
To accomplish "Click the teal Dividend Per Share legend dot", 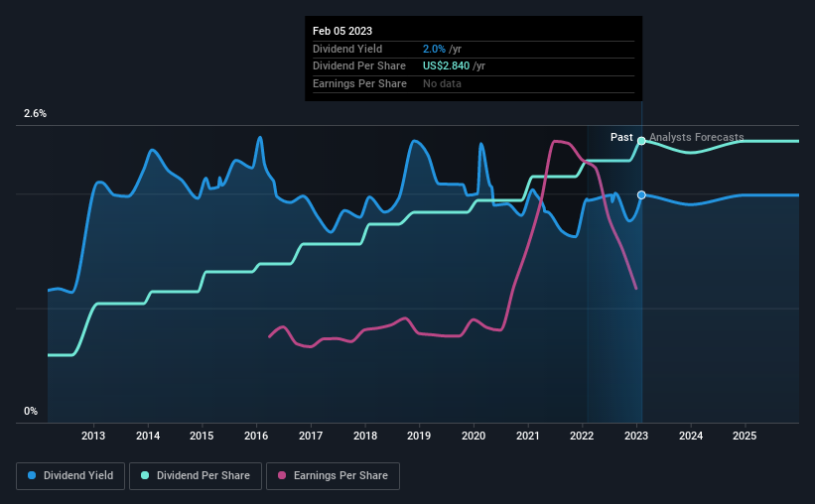I will 145,475.
